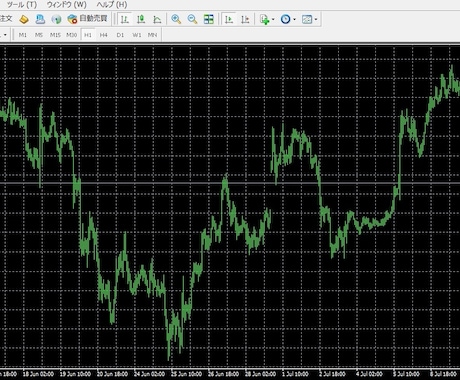Select the M30 timeframe
Screen dimensions: 460x380
click(72, 35)
